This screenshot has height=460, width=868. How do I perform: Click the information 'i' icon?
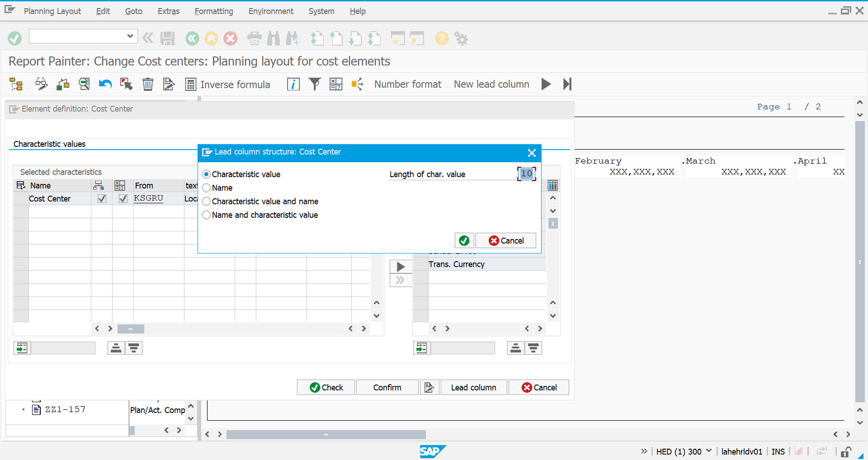(x=293, y=84)
